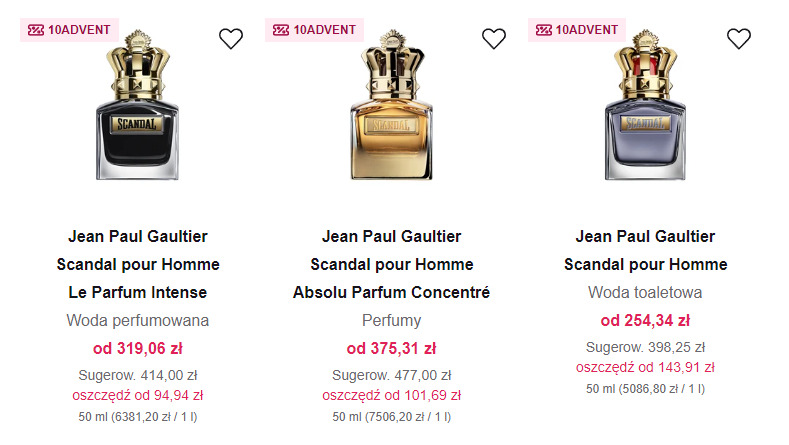Viewport: 789px width, 445px height.
Task: Click the od 254,34 zł price
Action: (x=645, y=320)
